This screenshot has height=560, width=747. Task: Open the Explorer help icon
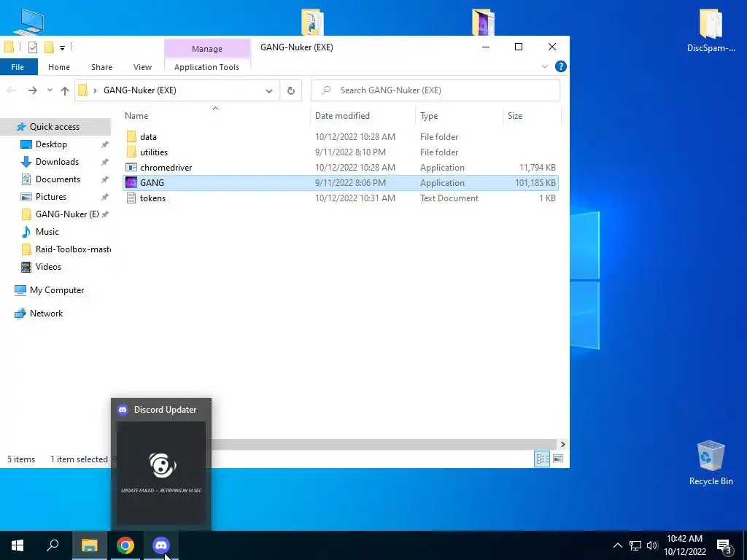click(561, 66)
